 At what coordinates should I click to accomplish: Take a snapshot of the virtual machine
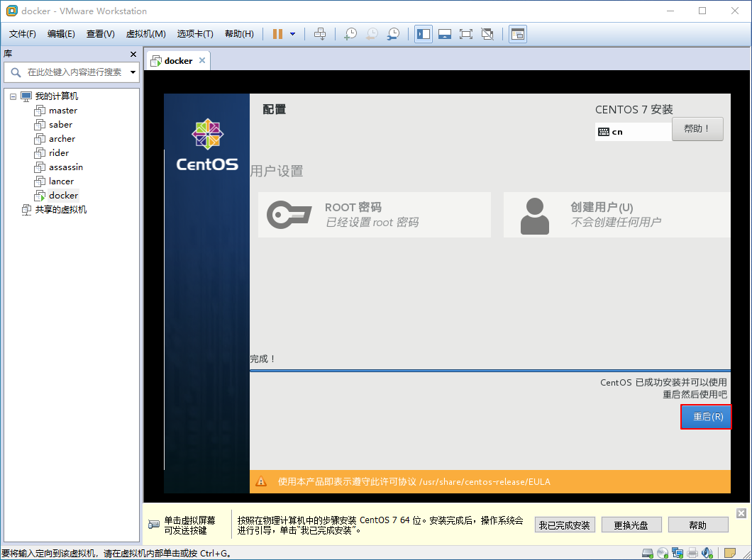[x=350, y=33]
